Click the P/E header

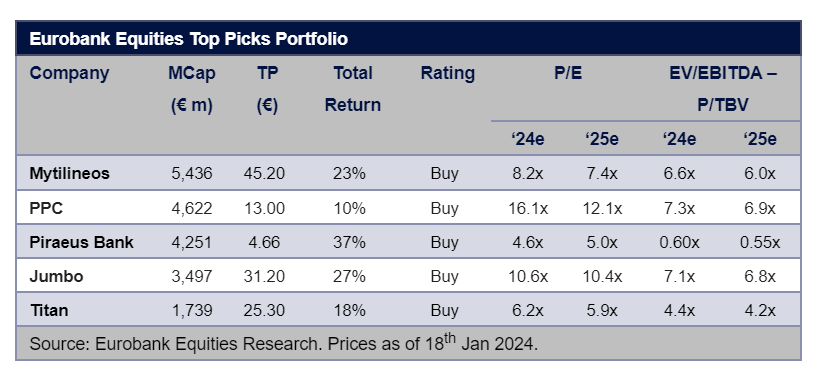pos(568,73)
